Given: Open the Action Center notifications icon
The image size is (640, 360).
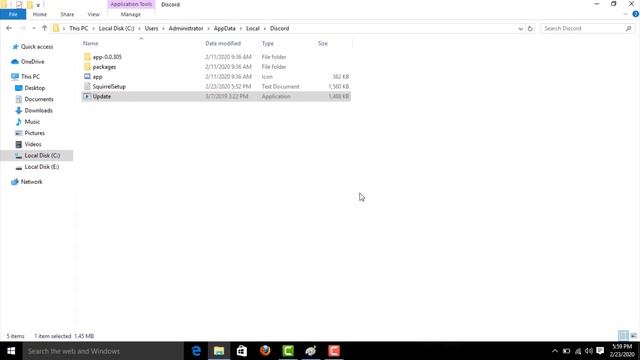Looking at the screenshot, I should click(600, 351).
